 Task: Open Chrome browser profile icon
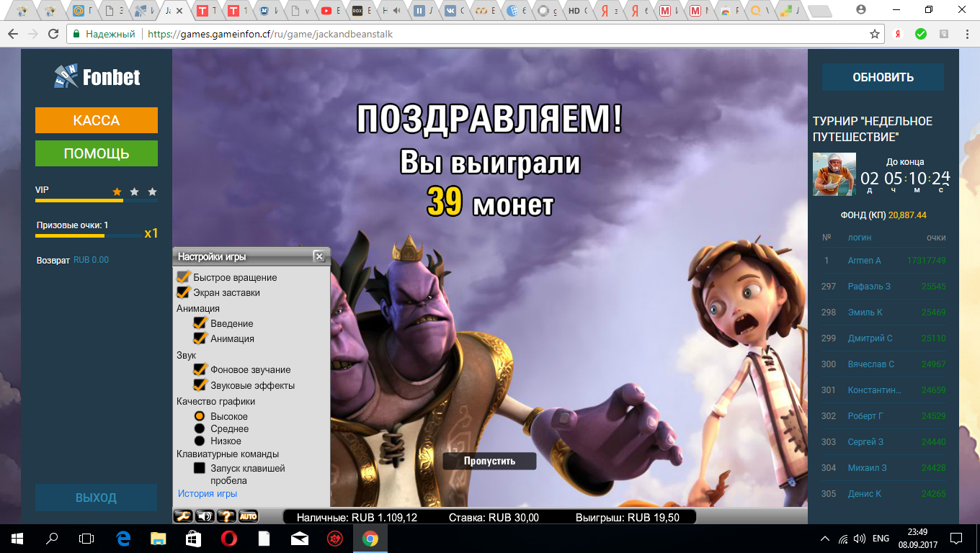click(862, 8)
